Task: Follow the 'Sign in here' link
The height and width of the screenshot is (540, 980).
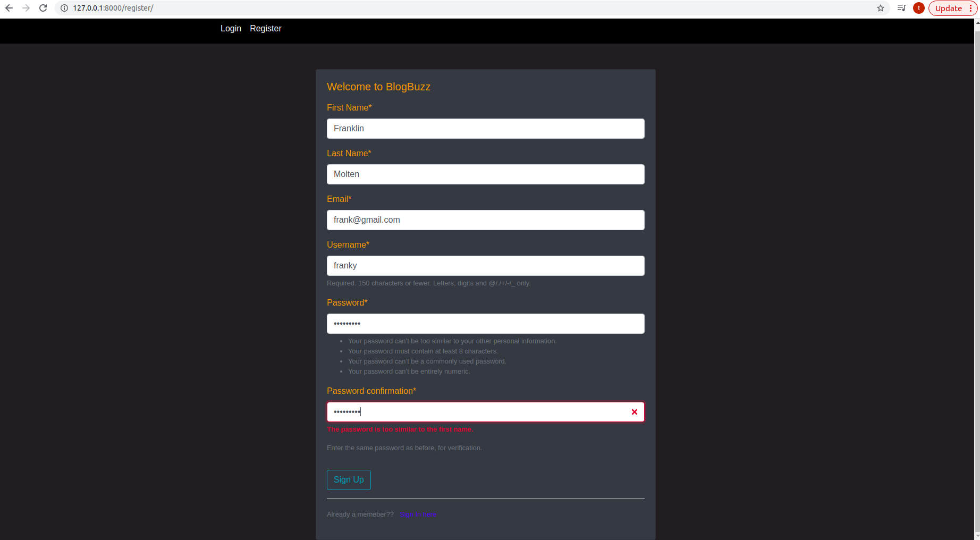Action: [418, 514]
